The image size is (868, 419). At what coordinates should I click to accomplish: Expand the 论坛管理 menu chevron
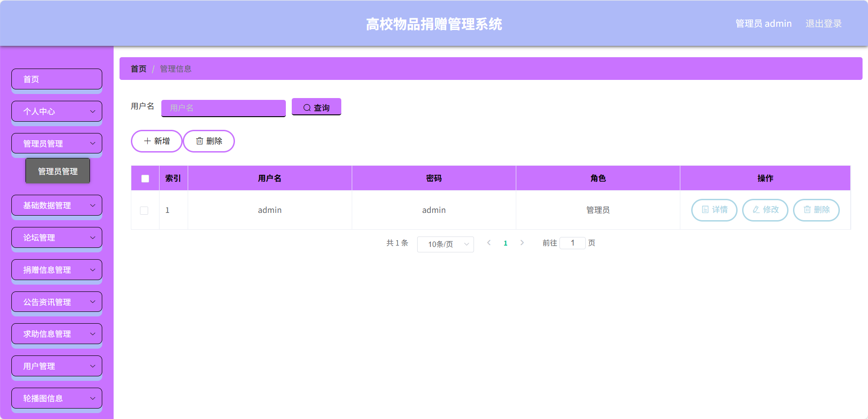93,237
